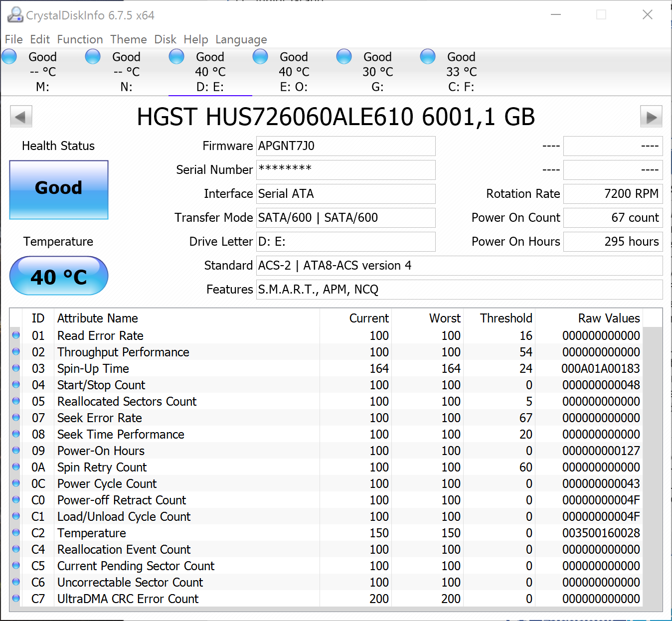Minimize the CrystalDiskInfo window
Viewport: 672px width, 621px height.
tap(556, 15)
